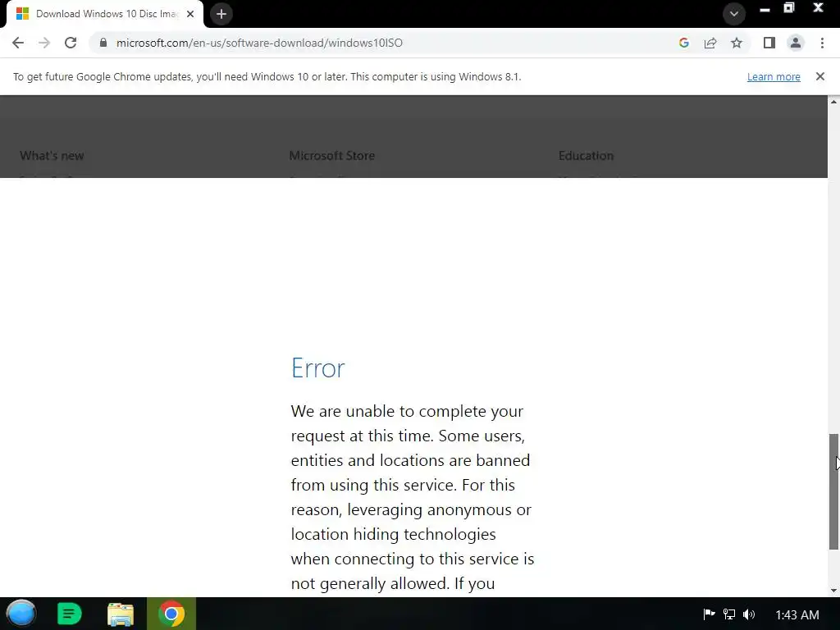Screen dimensions: 840x630
Task: Open File Explorer from the taskbar
Action: pos(121,614)
